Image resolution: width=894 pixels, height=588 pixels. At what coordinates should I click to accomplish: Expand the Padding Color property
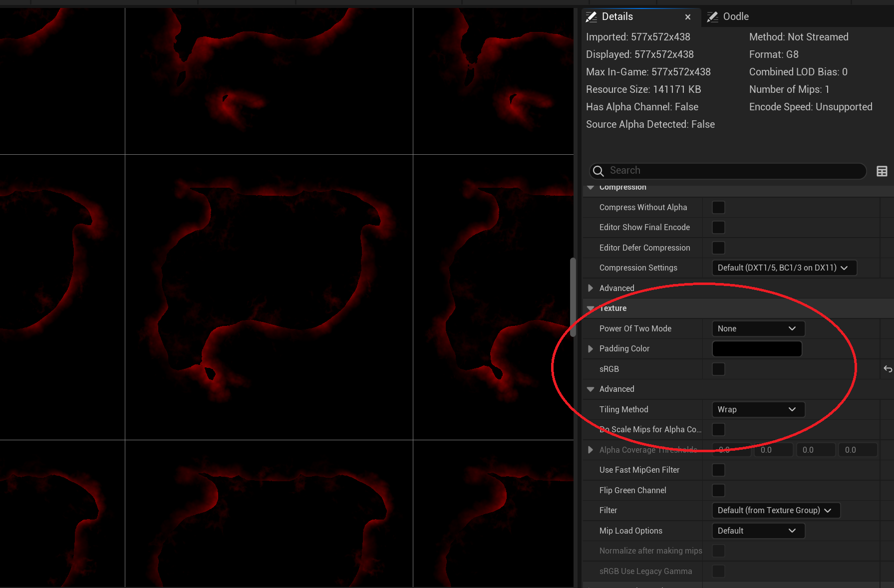[x=591, y=348]
